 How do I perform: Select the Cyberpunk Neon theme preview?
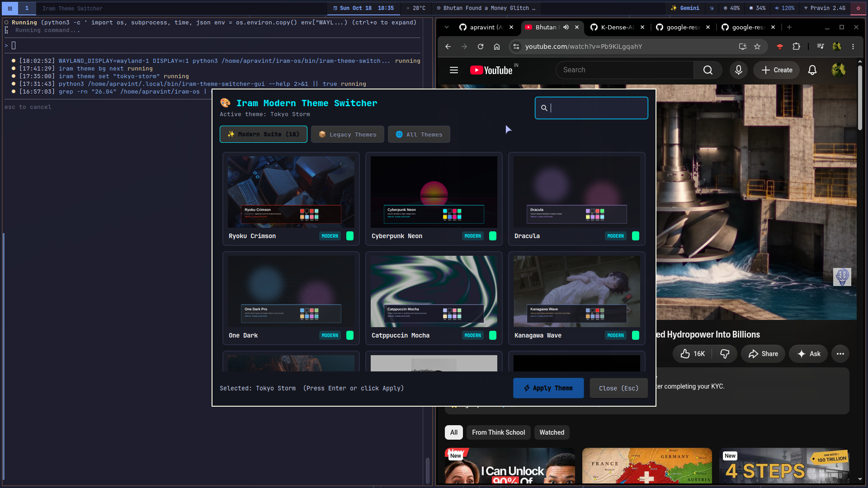tap(434, 192)
